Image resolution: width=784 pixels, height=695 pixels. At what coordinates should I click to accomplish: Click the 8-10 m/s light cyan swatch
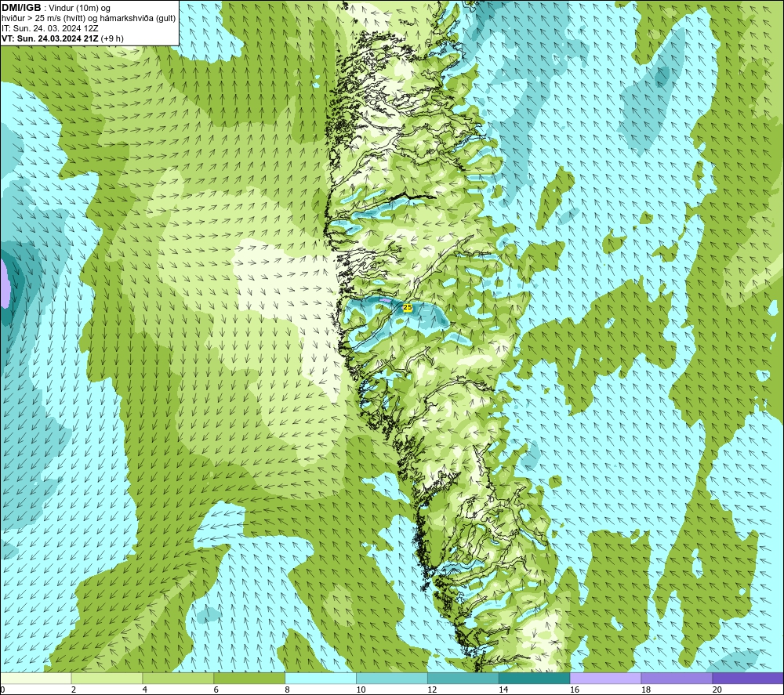321,678
